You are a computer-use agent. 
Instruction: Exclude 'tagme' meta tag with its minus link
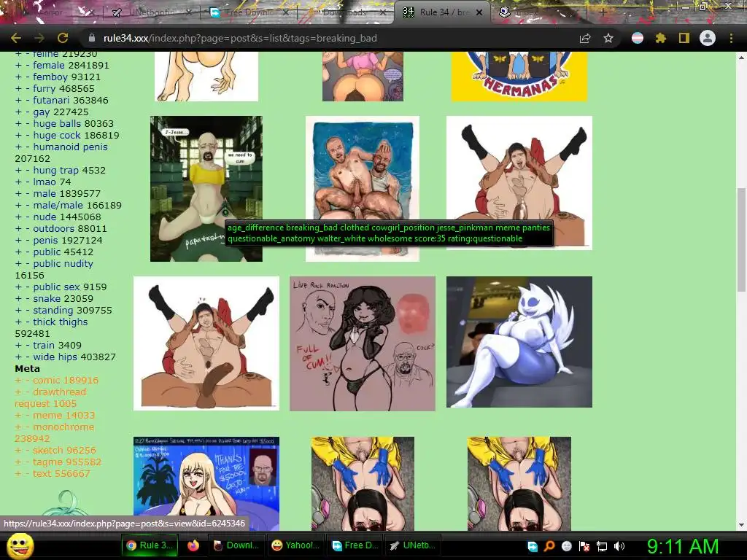tap(28, 462)
